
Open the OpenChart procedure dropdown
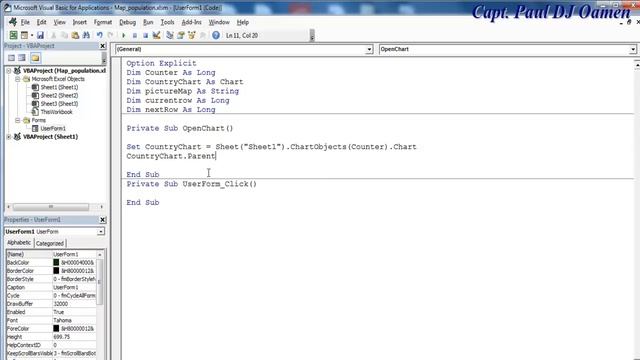pyautogui.click(x=633, y=49)
